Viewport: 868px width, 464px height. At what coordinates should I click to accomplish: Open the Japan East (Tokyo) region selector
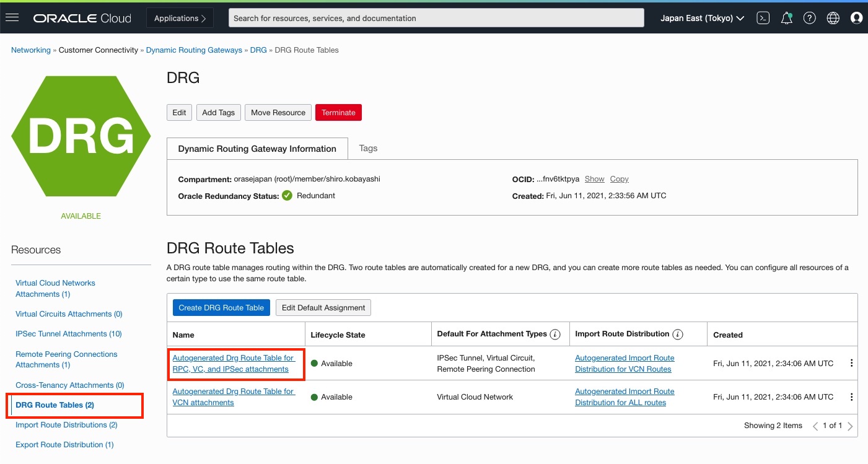coord(701,17)
